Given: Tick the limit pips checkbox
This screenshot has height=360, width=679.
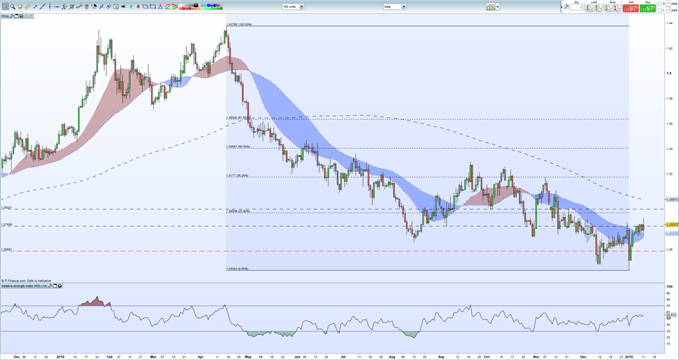Looking at the screenshot, I should (x=660, y=10).
